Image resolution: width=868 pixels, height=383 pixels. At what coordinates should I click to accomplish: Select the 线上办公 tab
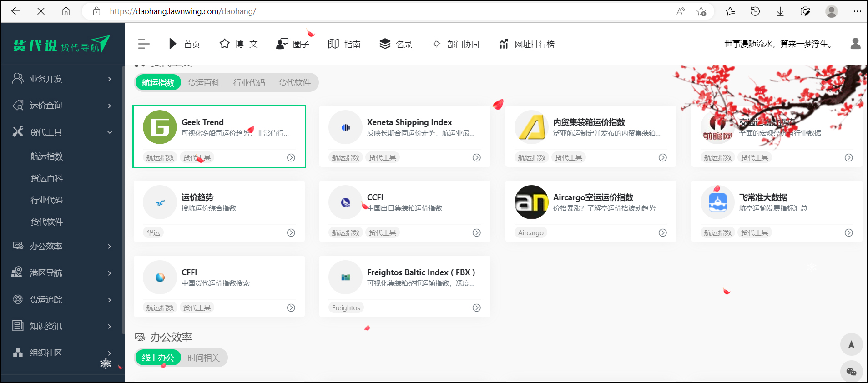pyautogui.click(x=158, y=358)
